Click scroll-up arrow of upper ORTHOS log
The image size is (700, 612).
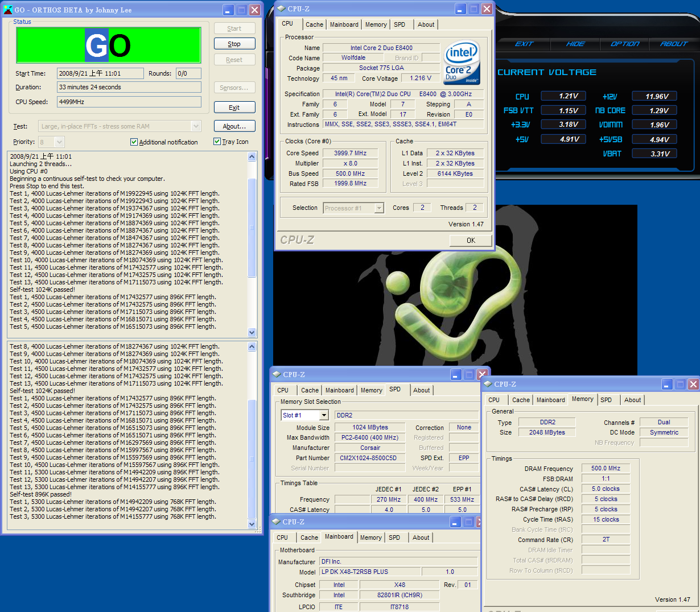pos(252,157)
